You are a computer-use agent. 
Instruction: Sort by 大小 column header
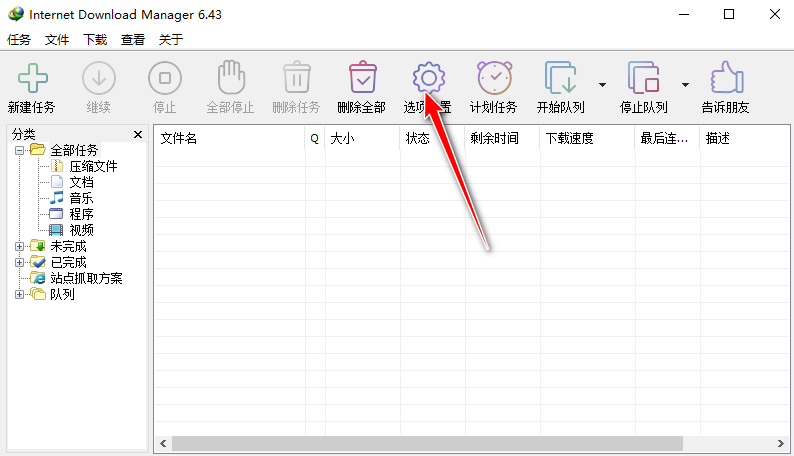(x=362, y=138)
